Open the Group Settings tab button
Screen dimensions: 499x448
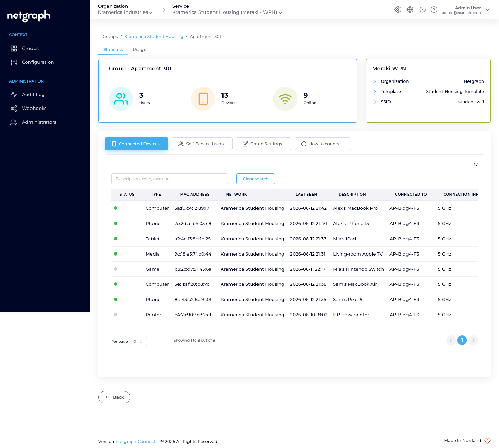point(263,144)
